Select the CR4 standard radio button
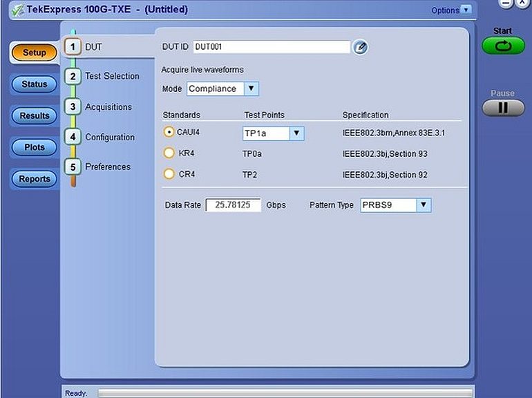 (169, 174)
